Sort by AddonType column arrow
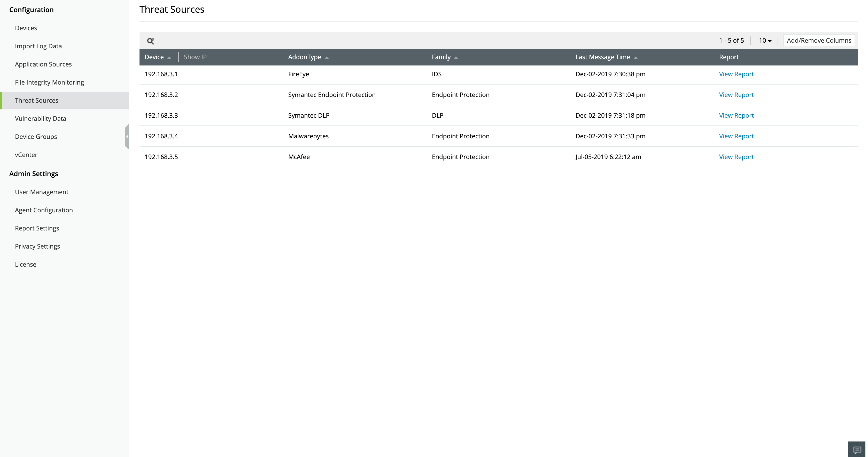This screenshot has height=457, width=868. (327, 58)
